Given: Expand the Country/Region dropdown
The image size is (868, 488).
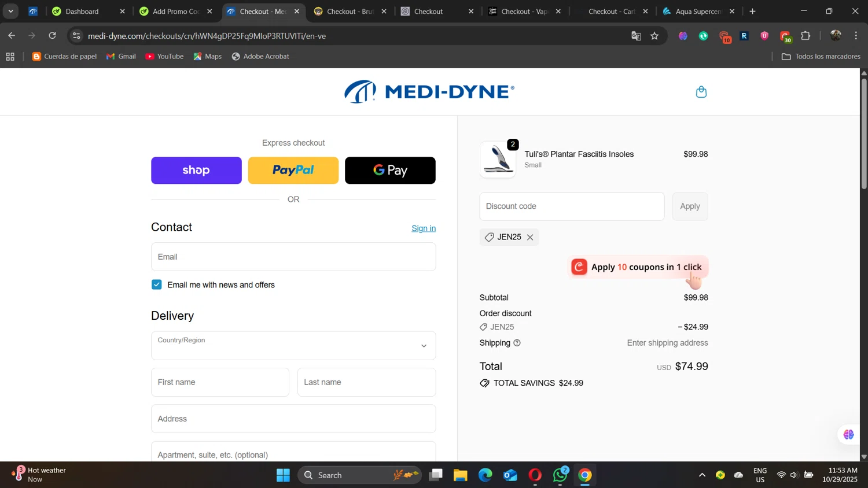Looking at the screenshot, I should click(x=293, y=346).
